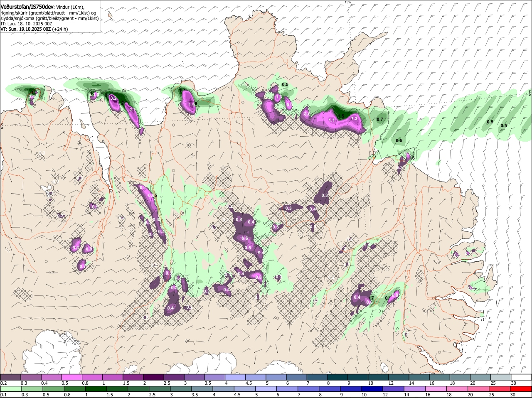Pick the upper legend swatch between 0.8 and 1
The width and height of the screenshot is (532, 398).
coord(92,377)
